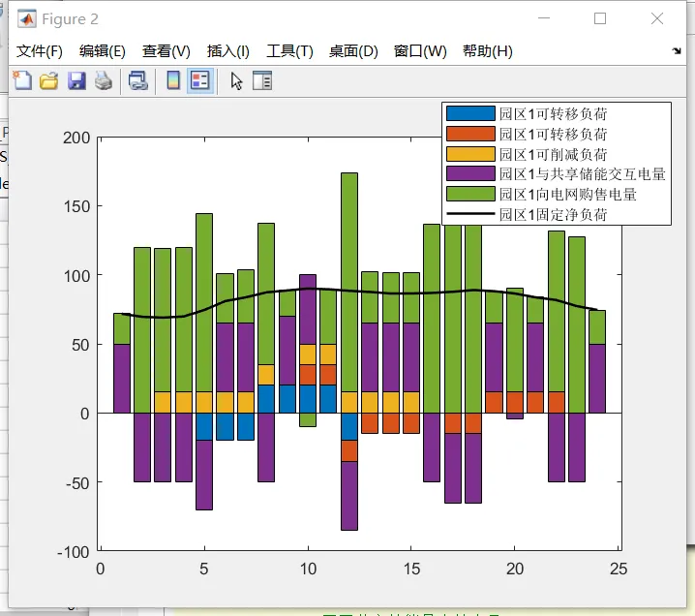Viewport: 695px width, 616px height.
Task: Click the purple legend color swatch
Action: 470,173
